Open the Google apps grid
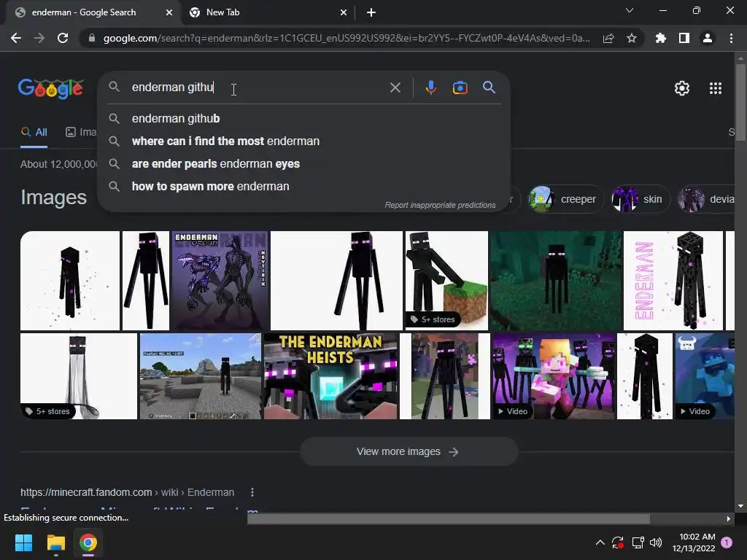The image size is (747, 560). (716, 88)
